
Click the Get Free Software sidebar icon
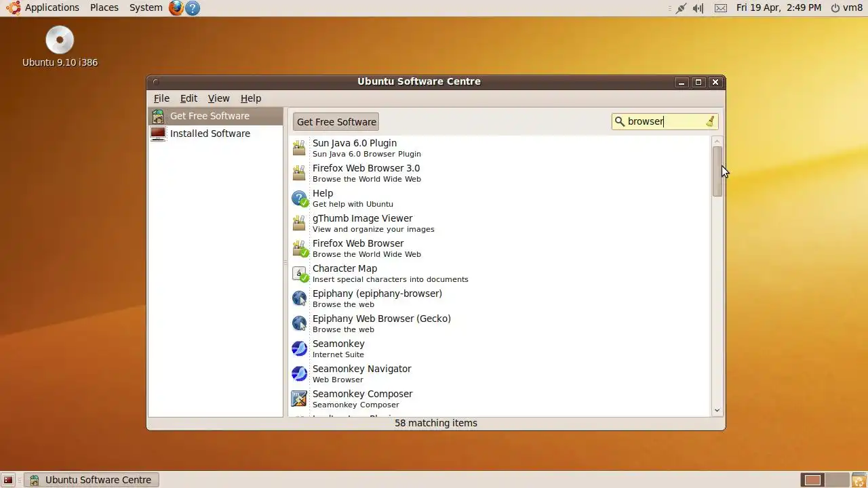point(158,116)
